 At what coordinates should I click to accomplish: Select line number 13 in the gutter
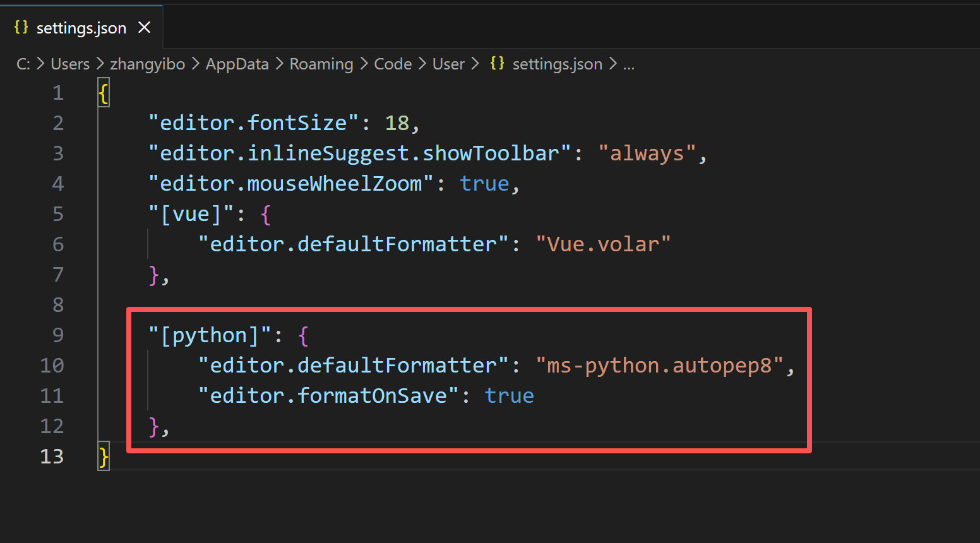(x=52, y=456)
